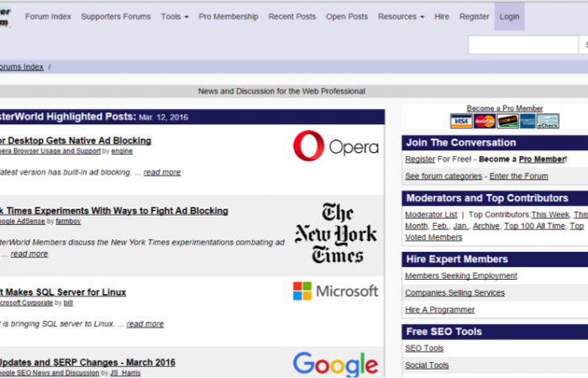This screenshot has width=588, height=378.
Task: Open the Microsoft Corporate forum link
Action: point(26,302)
